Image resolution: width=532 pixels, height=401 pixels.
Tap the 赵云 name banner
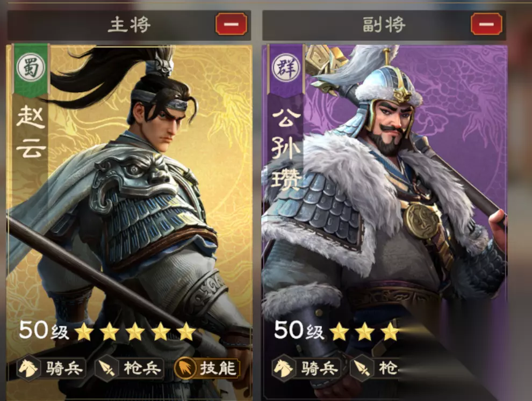click(31, 132)
